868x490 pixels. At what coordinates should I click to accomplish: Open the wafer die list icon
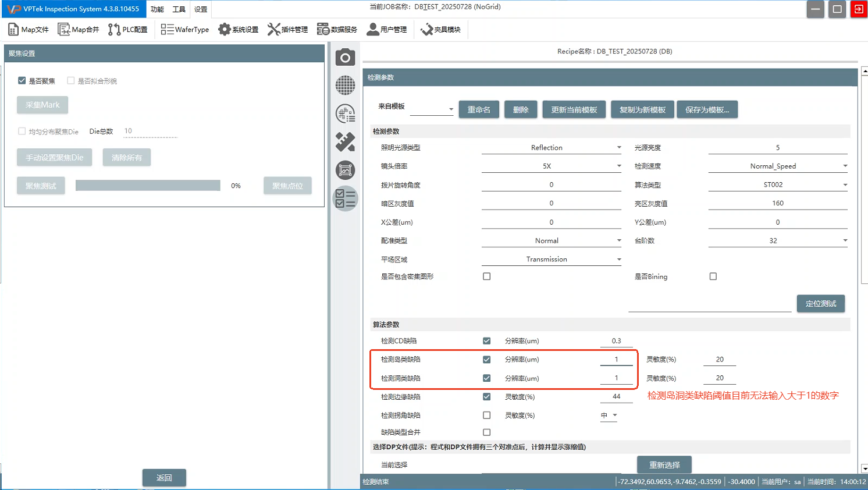(345, 114)
